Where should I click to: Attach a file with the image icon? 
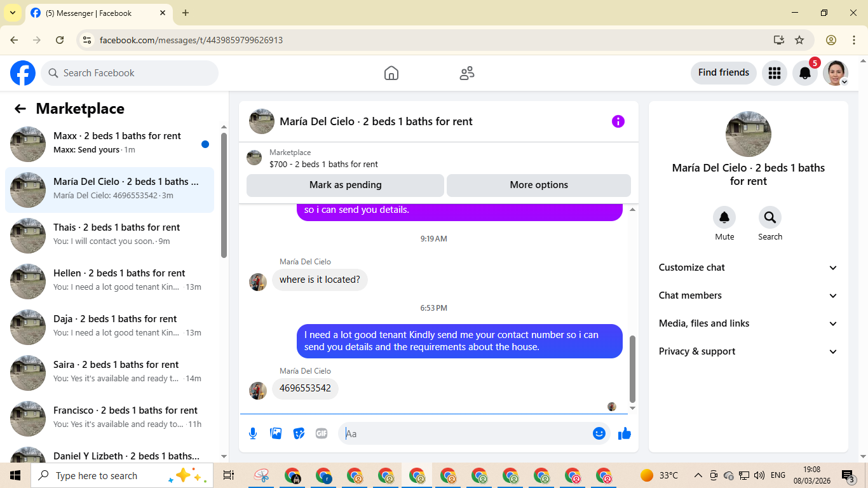[x=276, y=433]
